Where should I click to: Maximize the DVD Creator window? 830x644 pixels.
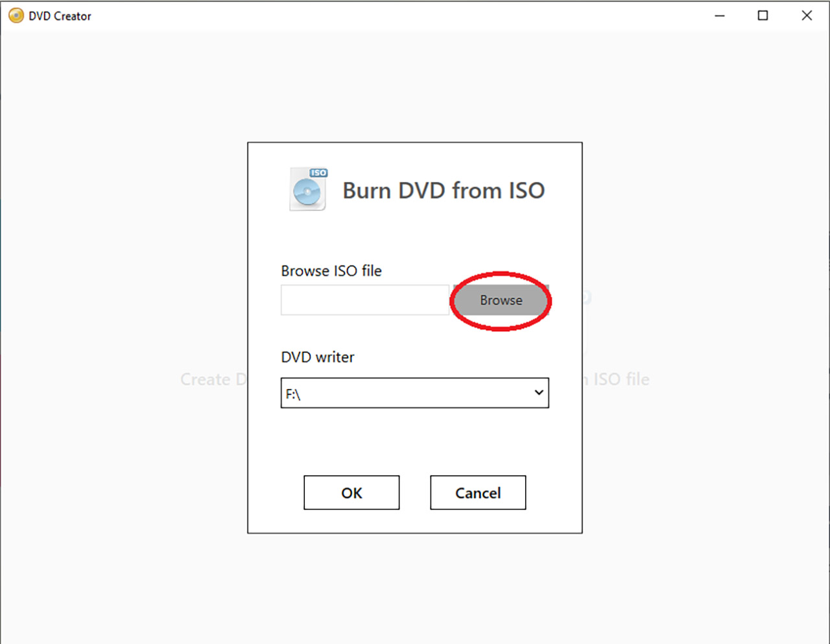pos(763,16)
